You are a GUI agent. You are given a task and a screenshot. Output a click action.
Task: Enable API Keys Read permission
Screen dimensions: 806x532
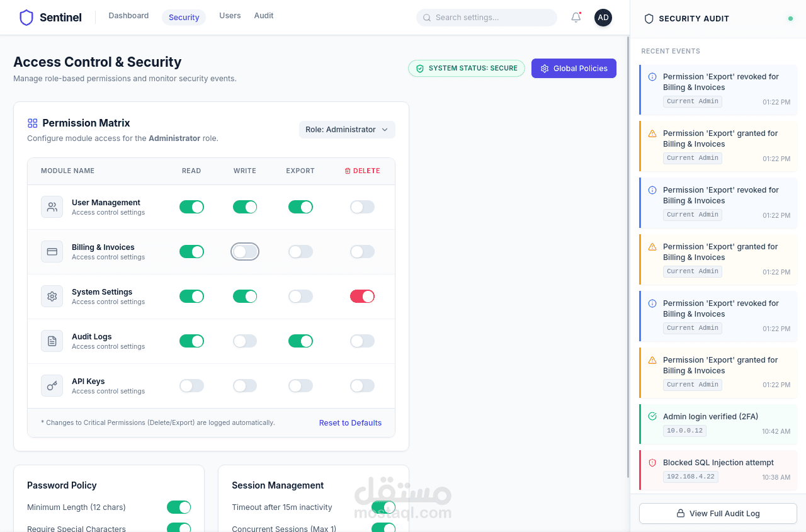[191, 386]
